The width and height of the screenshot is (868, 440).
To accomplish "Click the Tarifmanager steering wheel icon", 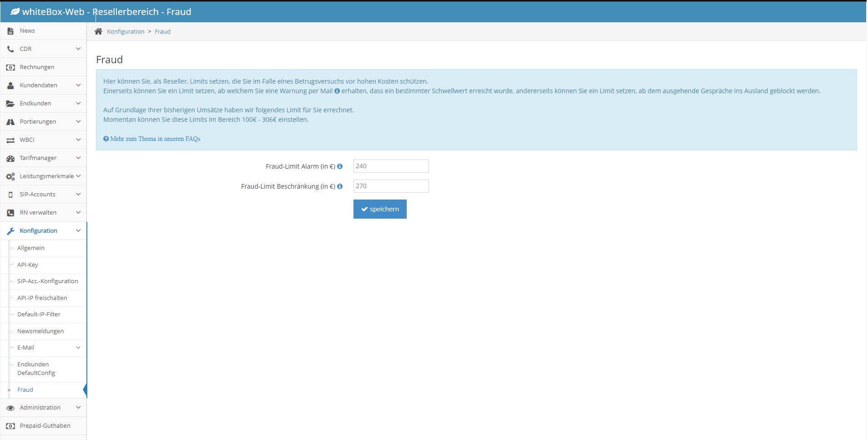I will pos(10,158).
